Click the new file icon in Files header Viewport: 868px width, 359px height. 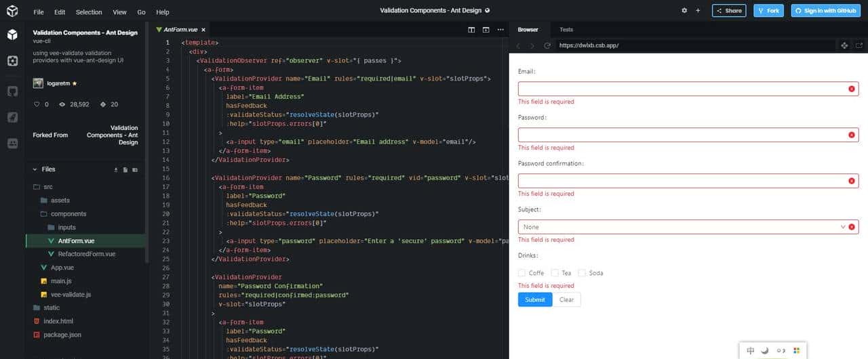[x=125, y=169]
